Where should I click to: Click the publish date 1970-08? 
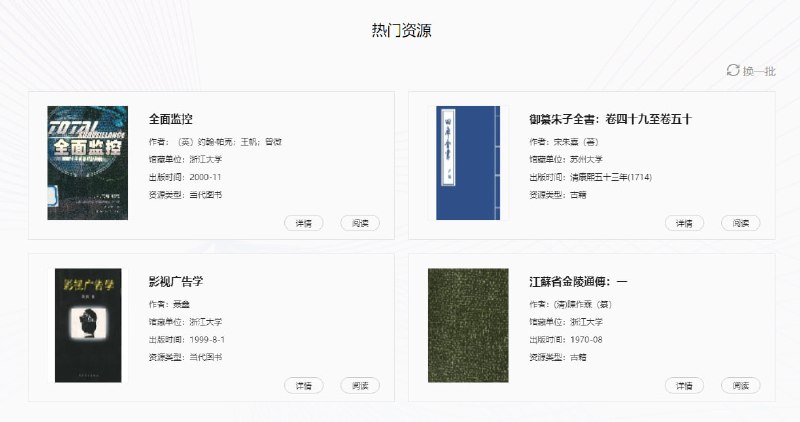pos(586,339)
